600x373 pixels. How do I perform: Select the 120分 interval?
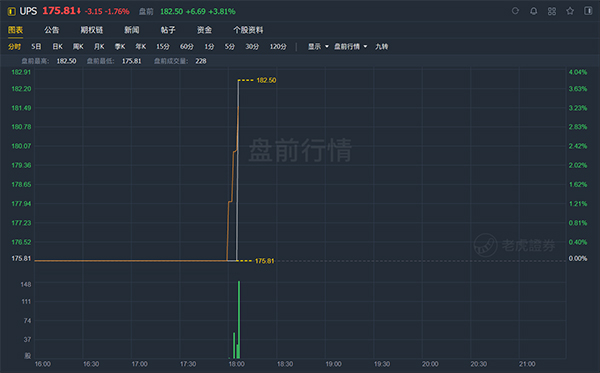tap(278, 47)
